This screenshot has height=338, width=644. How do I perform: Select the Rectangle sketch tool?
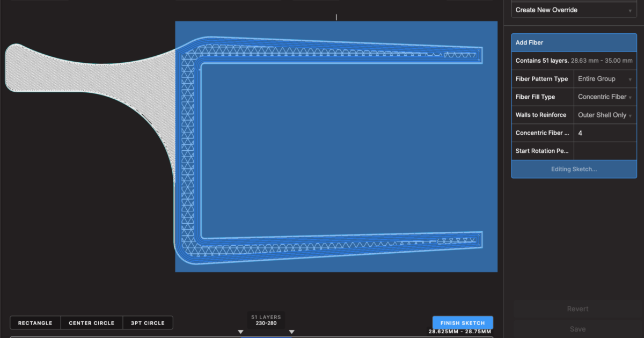point(35,322)
